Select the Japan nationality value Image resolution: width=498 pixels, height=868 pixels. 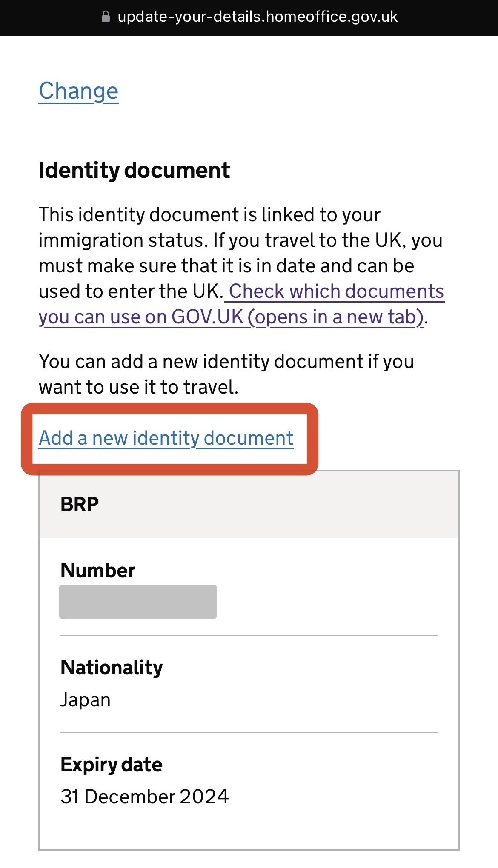(86, 700)
